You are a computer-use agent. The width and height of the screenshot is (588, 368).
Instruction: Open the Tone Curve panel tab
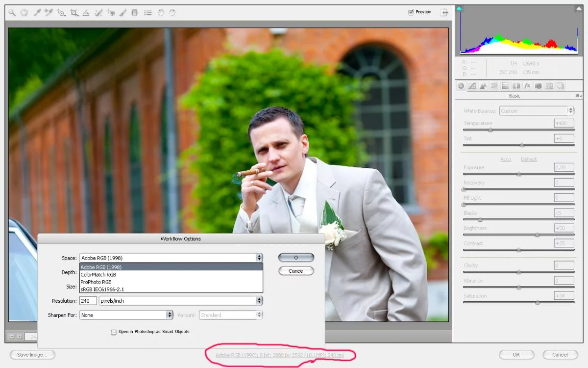(472, 86)
